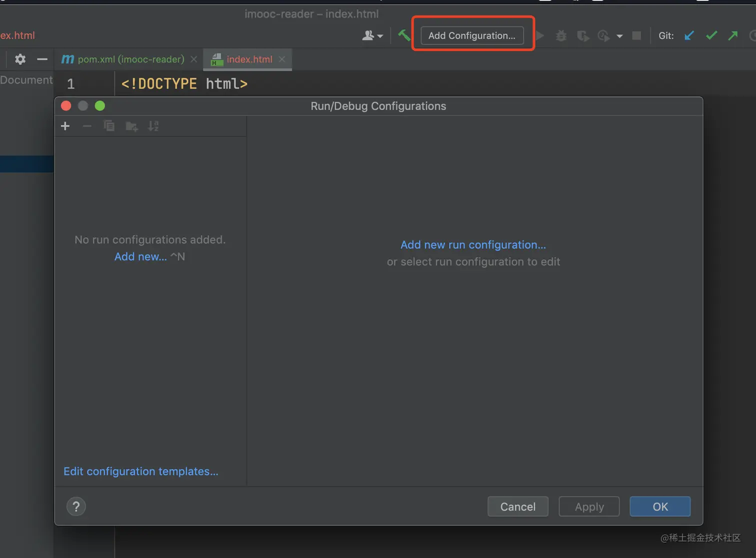Click the "Git:" label in toolbar
Image resolution: width=756 pixels, height=558 pixels.
pyautogui.click(x=666, y=35)
